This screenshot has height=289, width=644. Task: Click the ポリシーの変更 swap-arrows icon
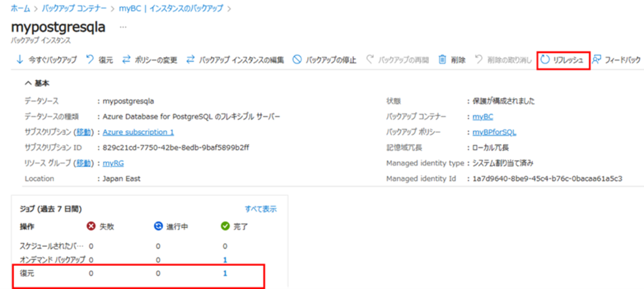pyautogui.click(x=126, y=60)
